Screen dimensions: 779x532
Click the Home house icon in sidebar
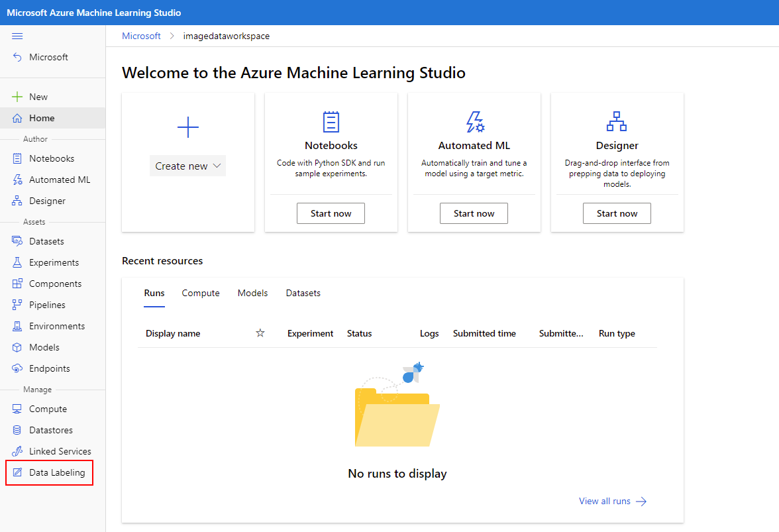point(17,118)
